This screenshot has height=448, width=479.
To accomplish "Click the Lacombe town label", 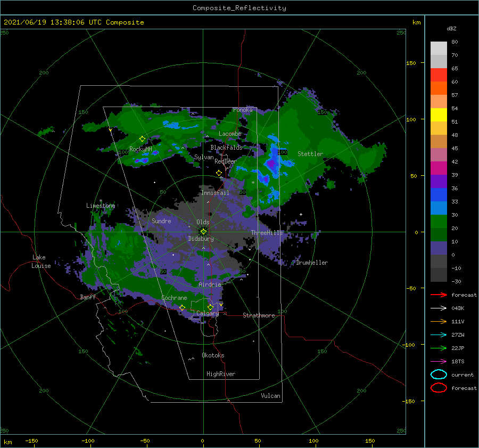I will [230, 134].
